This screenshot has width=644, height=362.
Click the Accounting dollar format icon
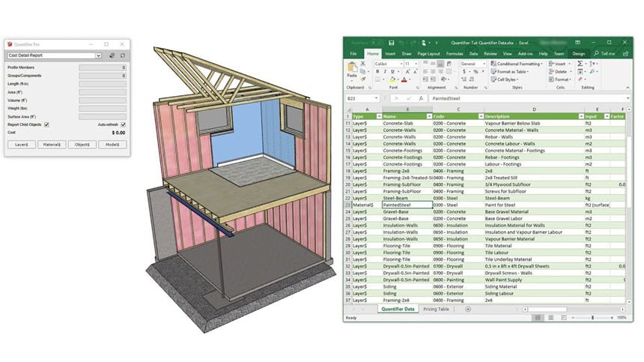464,71
